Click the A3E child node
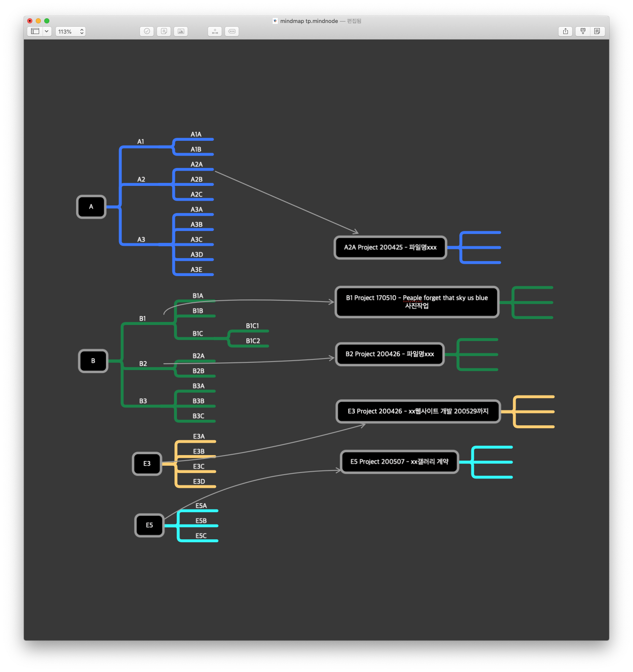Image resolution: width=633 pixels, height=672 pixels. (197, 270)
